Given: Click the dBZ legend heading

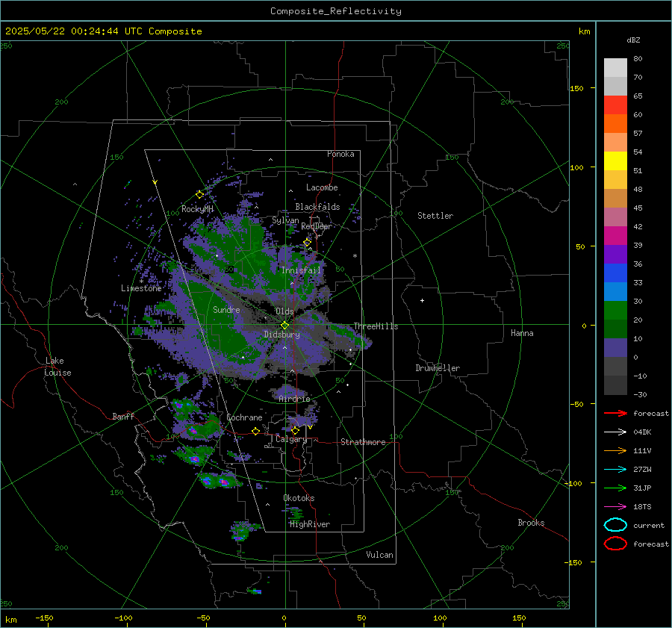Looking at the screenshot, I should point(633,40).
